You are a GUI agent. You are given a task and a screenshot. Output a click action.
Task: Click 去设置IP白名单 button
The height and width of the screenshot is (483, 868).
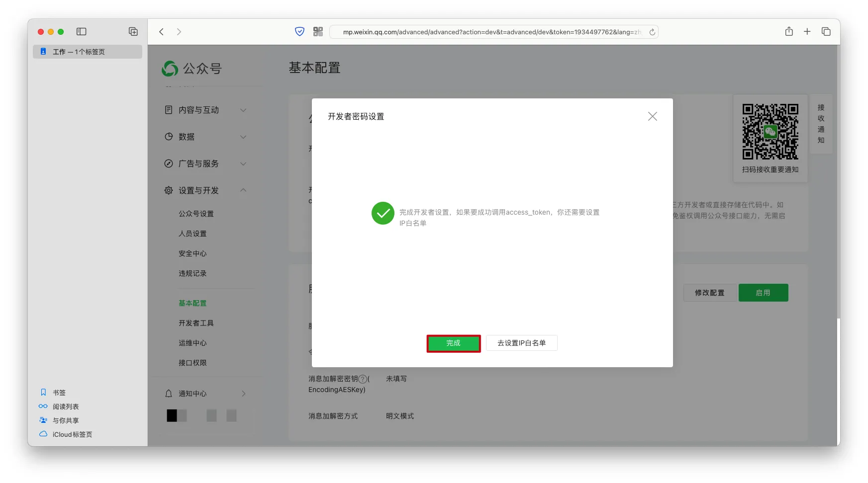(521, 343)
